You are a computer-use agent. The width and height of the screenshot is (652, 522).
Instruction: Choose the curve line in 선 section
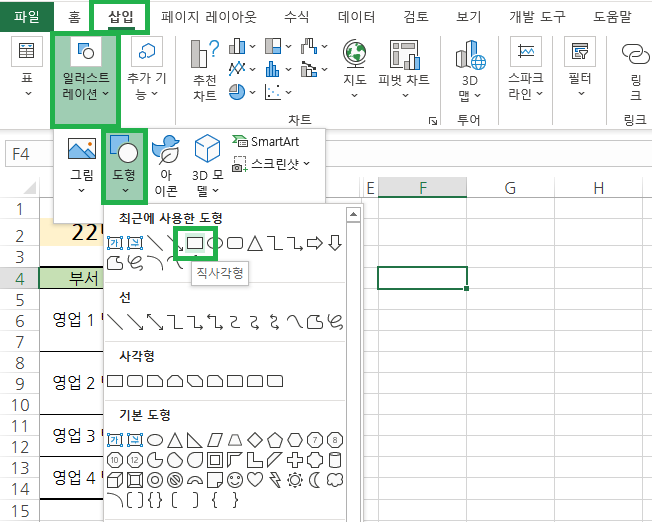(x=295, y=322)
